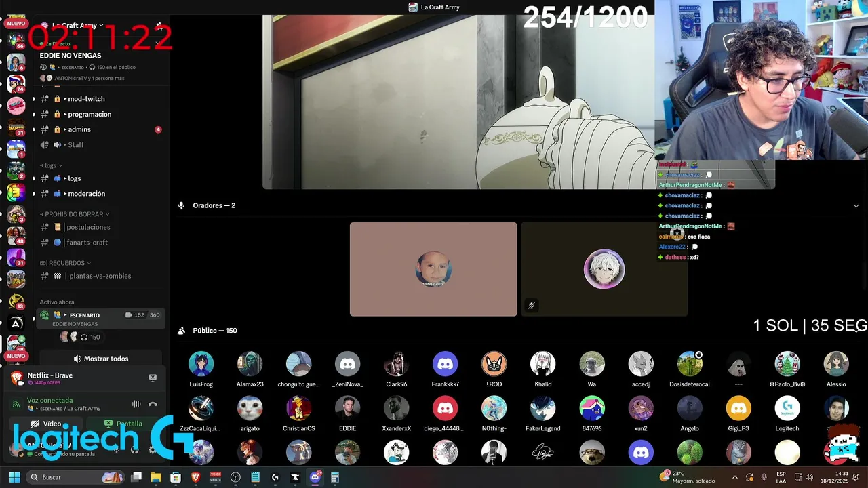Open noise suppression waveform icon
Screen dimensions: 868x488
coord(136,404)
